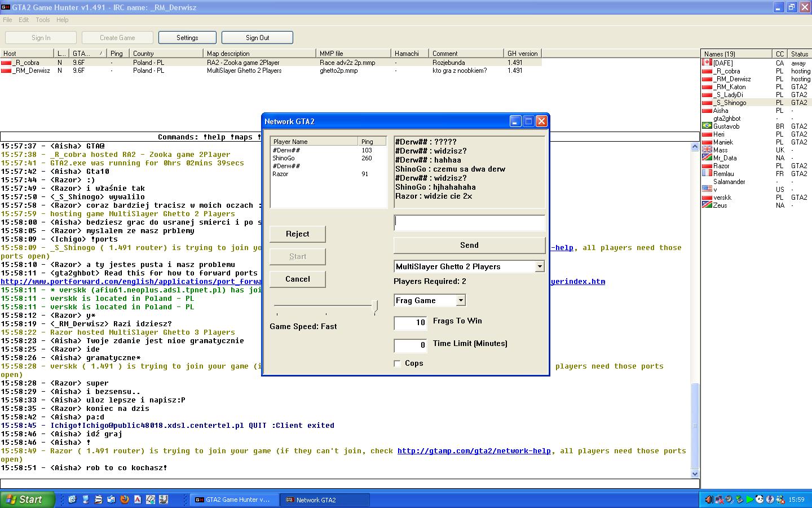Open the portforward.com link in chat

coord(131,282)
